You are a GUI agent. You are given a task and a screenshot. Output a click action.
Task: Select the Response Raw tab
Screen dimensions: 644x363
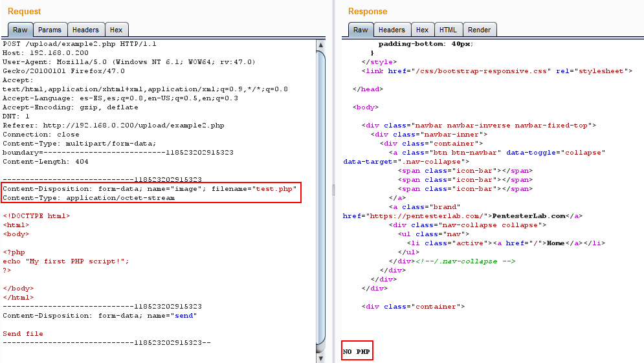click(x=361, y=30)
